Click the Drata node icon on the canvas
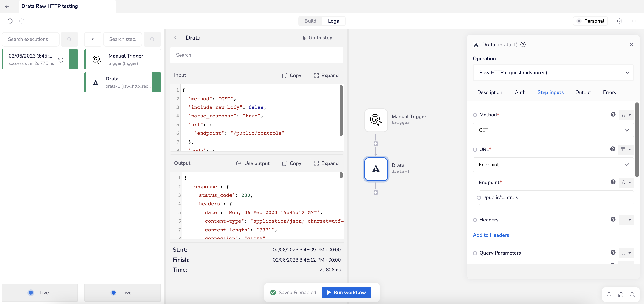 [376, 169]
